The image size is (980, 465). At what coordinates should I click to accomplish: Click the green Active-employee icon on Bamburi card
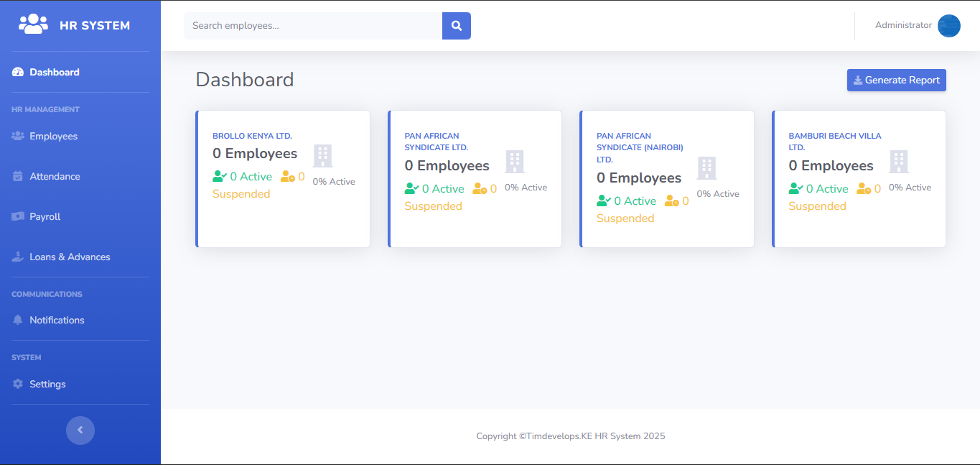pos(794,188)
